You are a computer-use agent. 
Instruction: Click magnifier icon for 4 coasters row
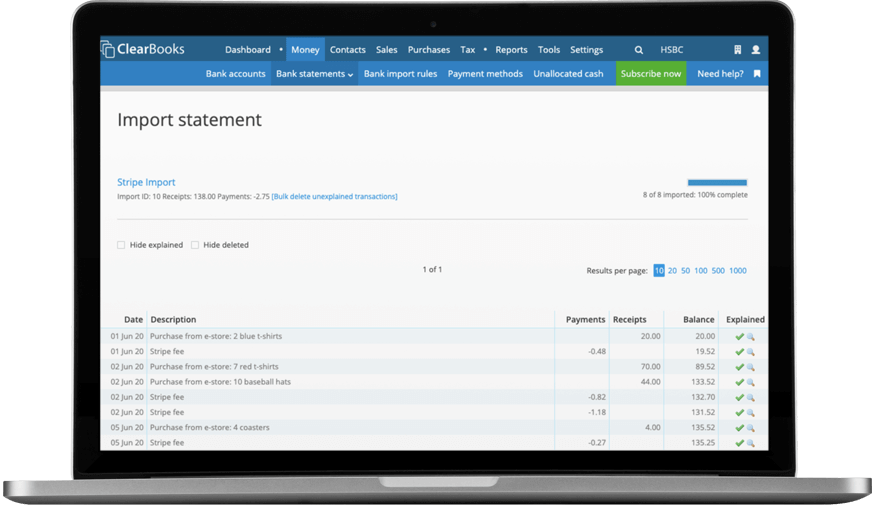pyautogui.click(x=751, y=428)
